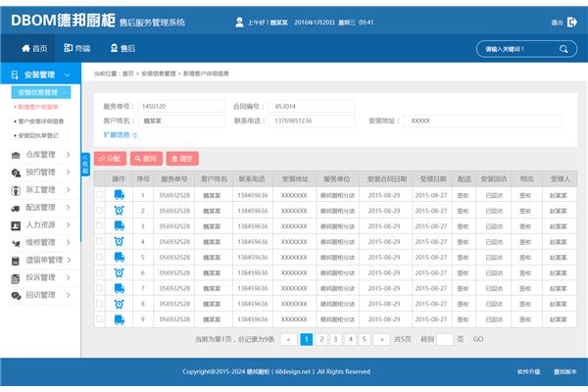Open 新增客户安装单 sidebar link
Image resolution: width=588 pixels, height=392 pixels.
(x=38, y=107)
